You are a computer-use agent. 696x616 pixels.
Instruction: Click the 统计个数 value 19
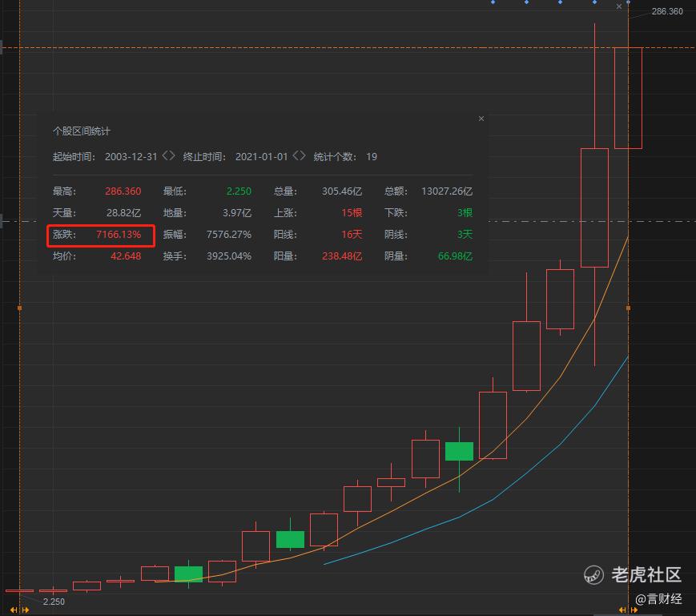coord(372,157)
